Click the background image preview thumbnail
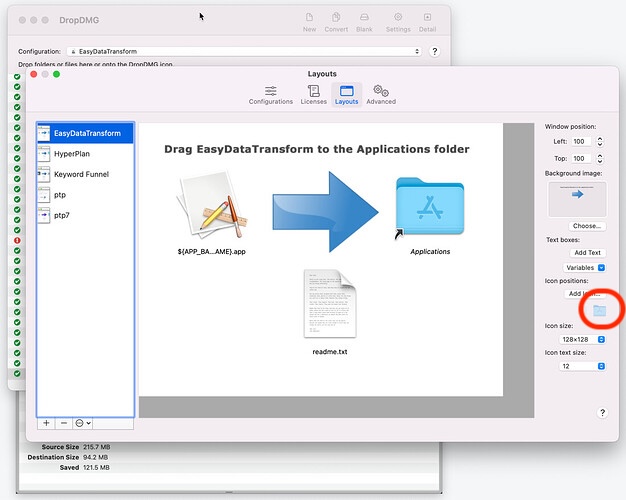Image resolution: width=626 pixels, height=500 pixels. 575,198
